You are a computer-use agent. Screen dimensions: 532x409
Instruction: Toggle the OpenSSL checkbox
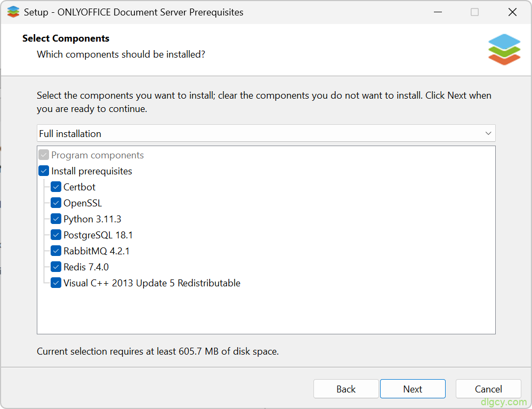(56, 203)
